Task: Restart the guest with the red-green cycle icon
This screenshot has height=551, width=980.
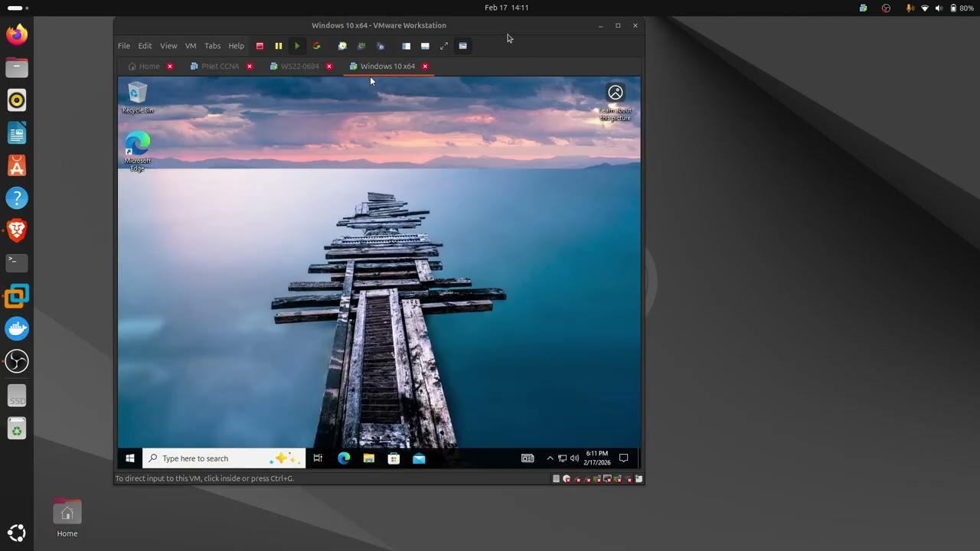Action: click(x=316, y=46)
